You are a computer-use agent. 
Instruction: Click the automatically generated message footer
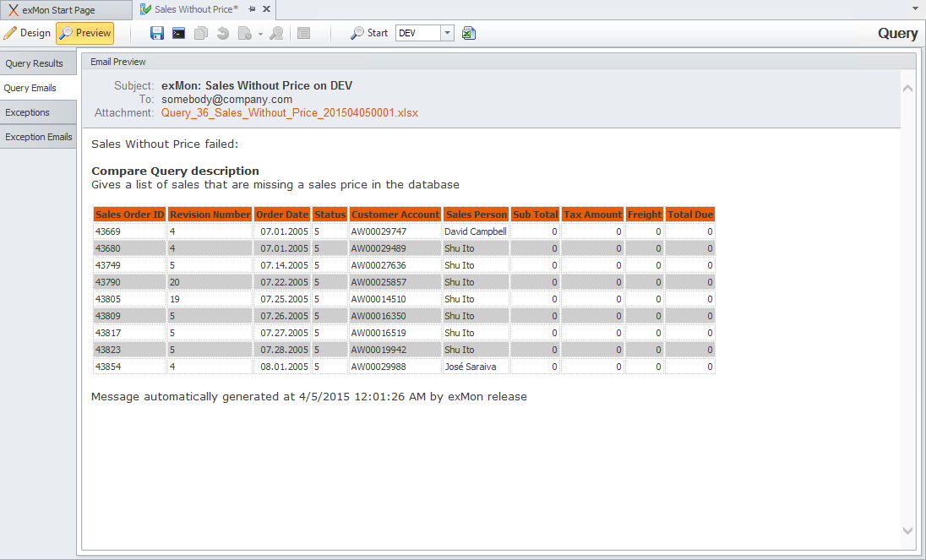tap(309, 396)
